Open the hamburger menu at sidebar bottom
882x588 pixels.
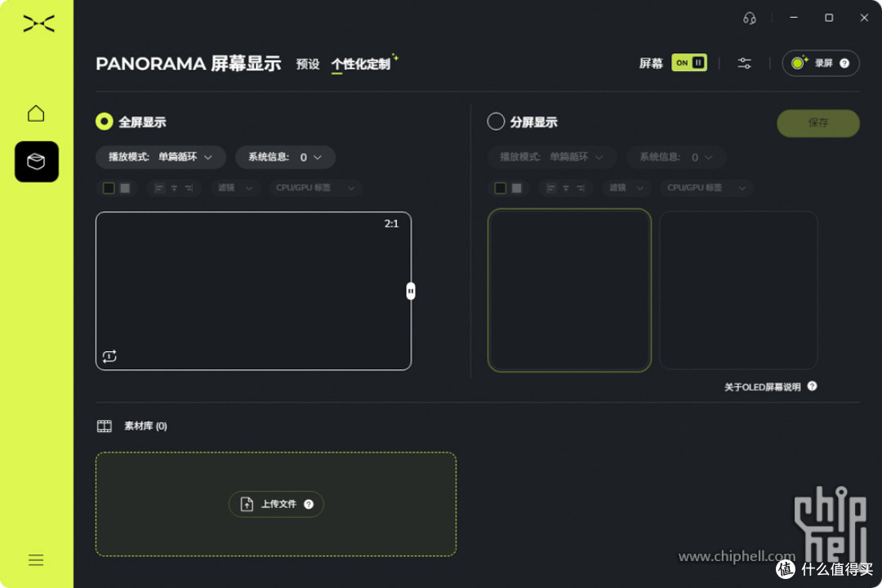click(36, 560)
